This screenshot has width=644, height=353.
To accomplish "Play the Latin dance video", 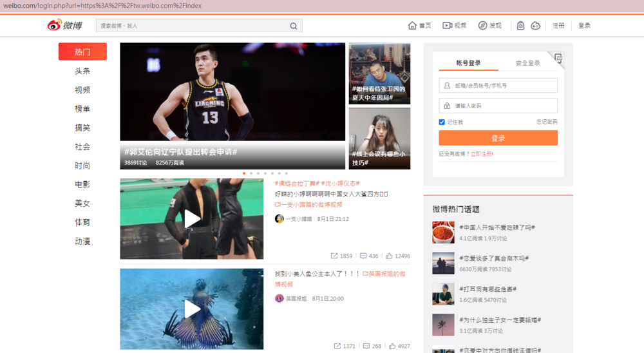I will 192,219.
